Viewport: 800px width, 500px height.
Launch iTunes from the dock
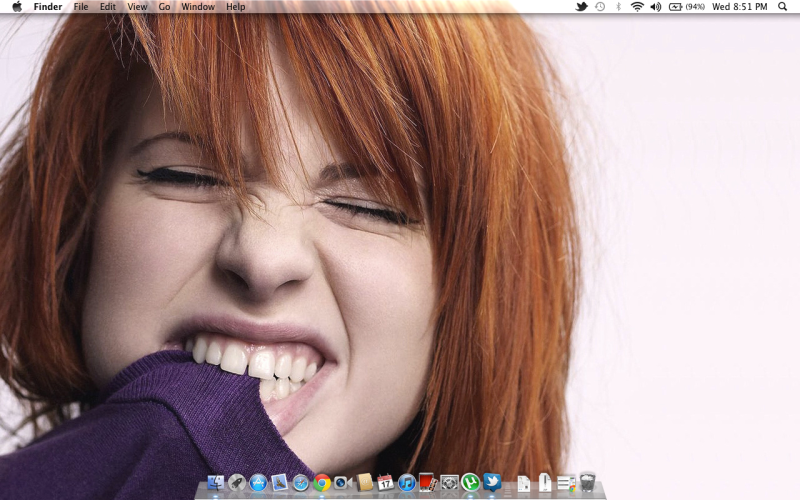(x=407, y=483)
